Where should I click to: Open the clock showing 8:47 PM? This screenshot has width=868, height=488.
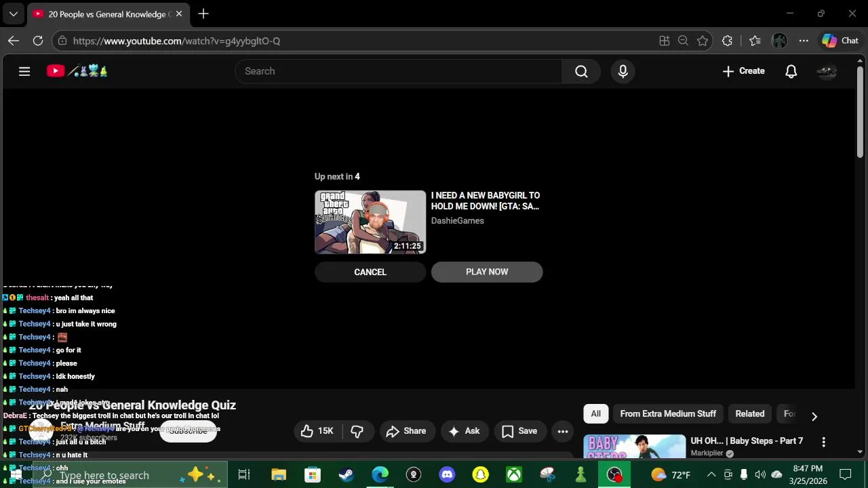coord(807,474)
